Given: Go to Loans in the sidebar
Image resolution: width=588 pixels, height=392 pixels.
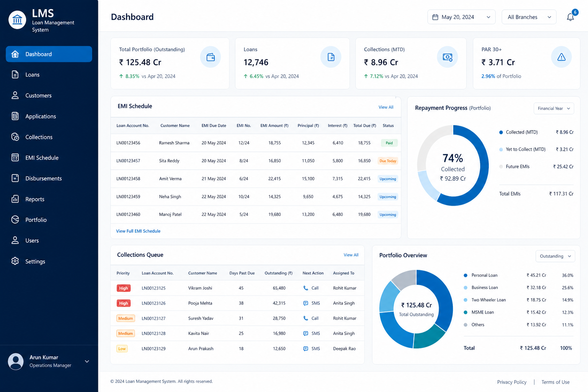Looking at the screenshot, I should tap(49, 75).
